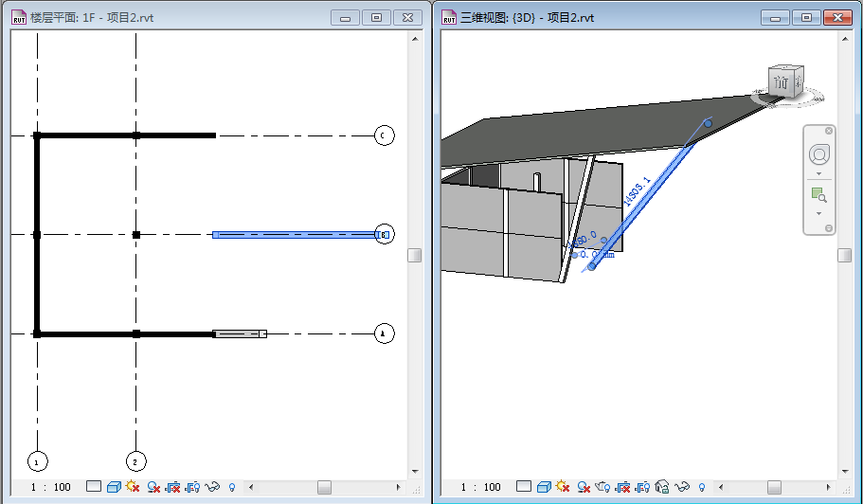This screenshot has width=863, height=504.
Task: Expand the Steering Wheels dropdown arrow
Action: pyautogui.click(x=819, y=174)
